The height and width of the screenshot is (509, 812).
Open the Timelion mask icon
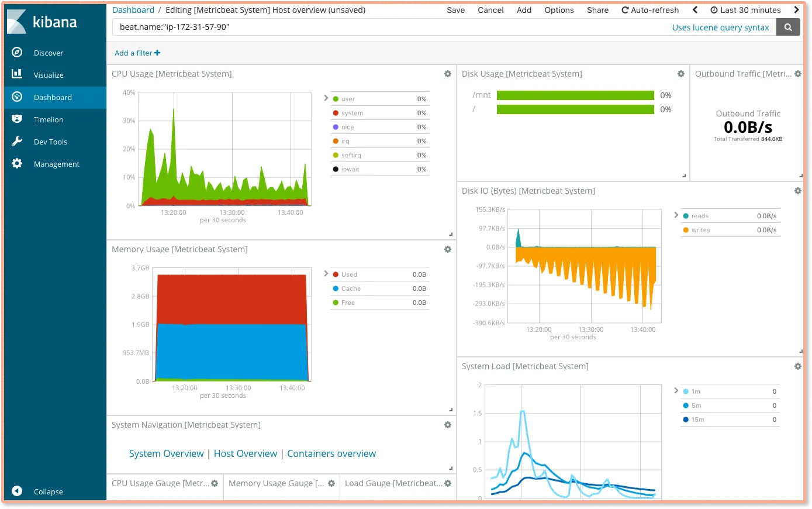click(x=17, y=119)
